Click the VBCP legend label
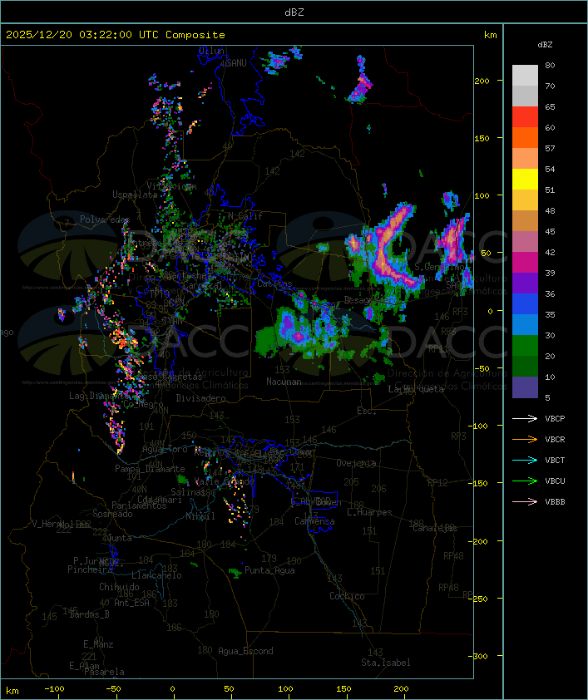 (x=555, y=419)
